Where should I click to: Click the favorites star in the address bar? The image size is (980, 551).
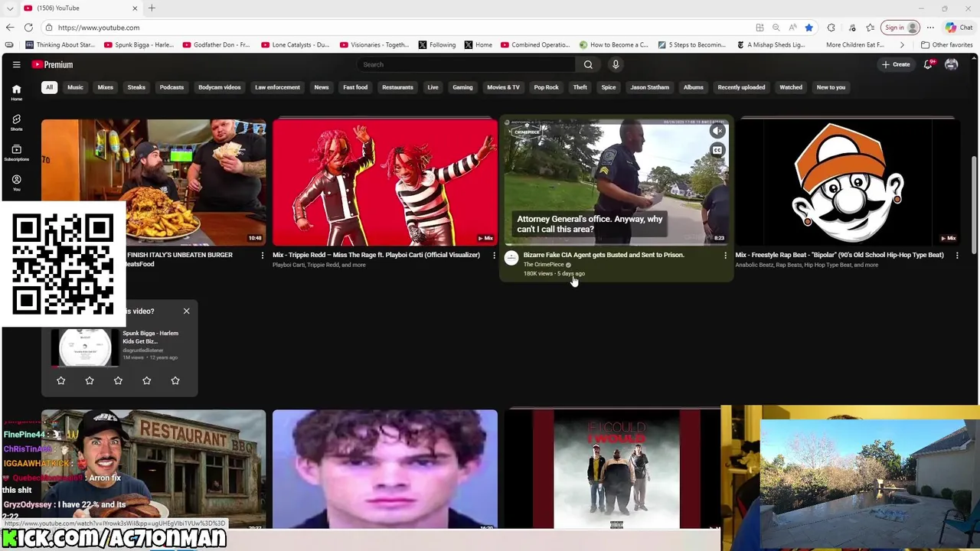(808, 28)
